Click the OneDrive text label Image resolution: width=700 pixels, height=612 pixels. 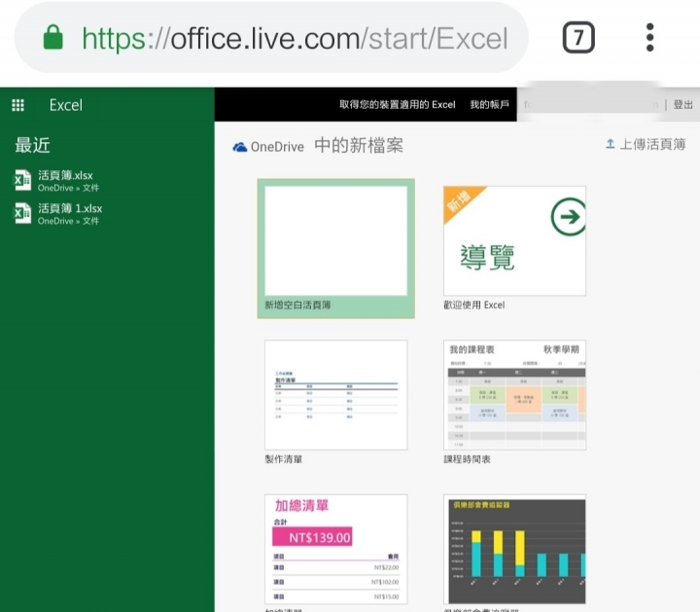(277, 147)
